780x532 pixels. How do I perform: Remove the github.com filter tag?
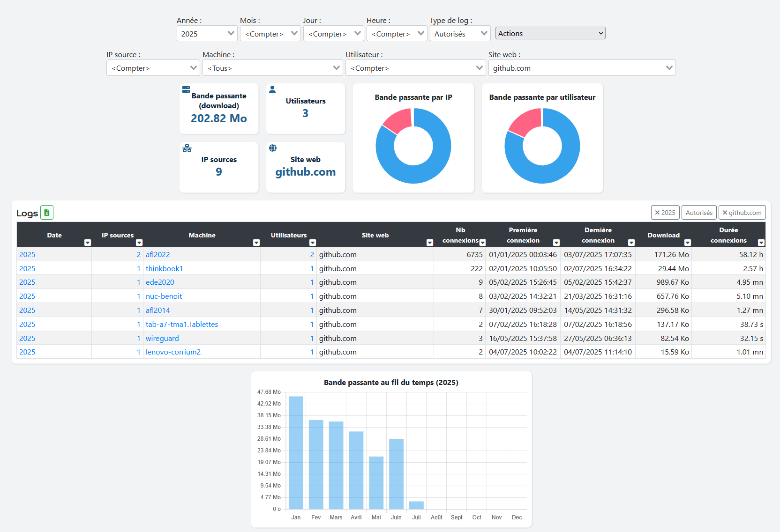tap(742, 213)
